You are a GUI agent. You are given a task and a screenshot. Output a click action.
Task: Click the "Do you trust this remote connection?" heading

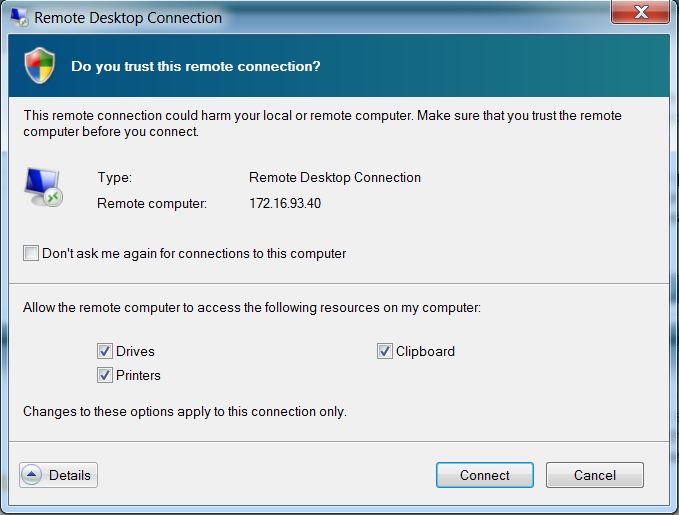(196, 66)
